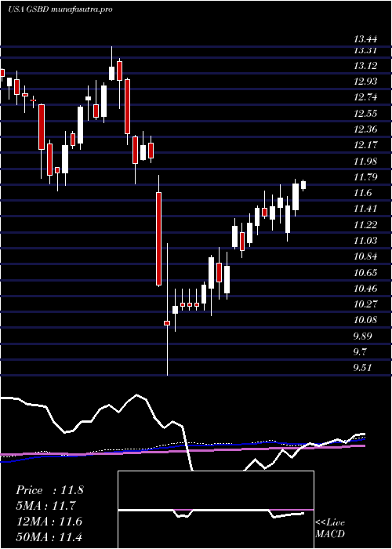Click the 9.7 price axis label
Viewport: 392px width, 549px height.
[x=361, y=351]
